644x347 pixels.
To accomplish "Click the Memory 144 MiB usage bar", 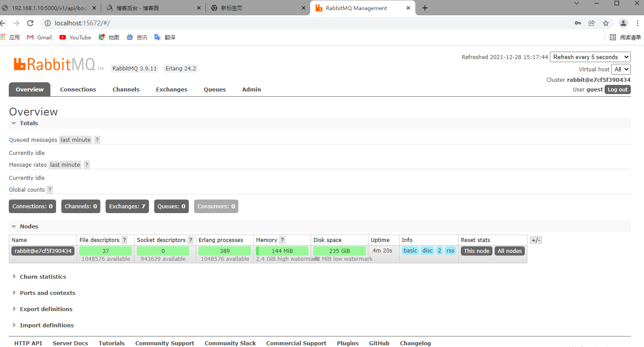I will 282,251.
